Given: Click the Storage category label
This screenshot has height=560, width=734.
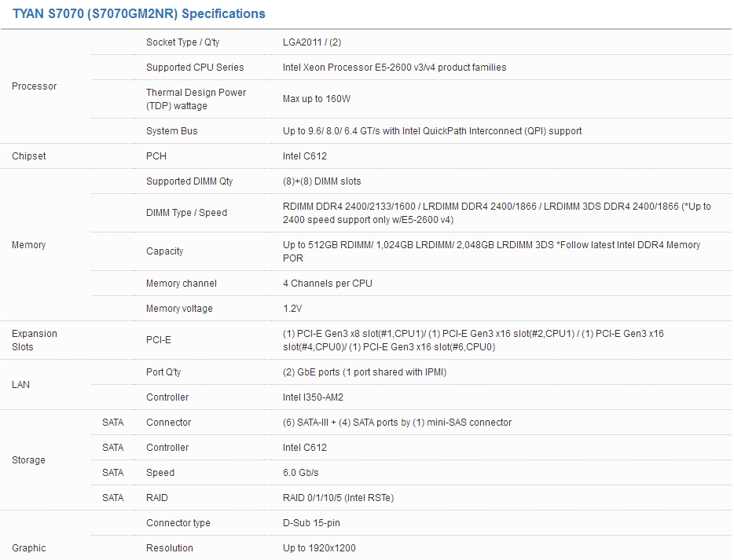Looking at the screenshot, I should tap(28, 460).
